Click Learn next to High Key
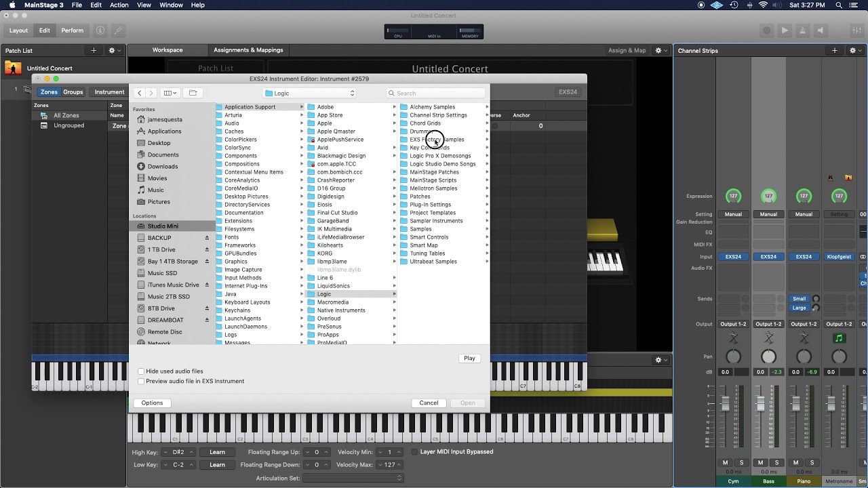 tap(217, 452)
